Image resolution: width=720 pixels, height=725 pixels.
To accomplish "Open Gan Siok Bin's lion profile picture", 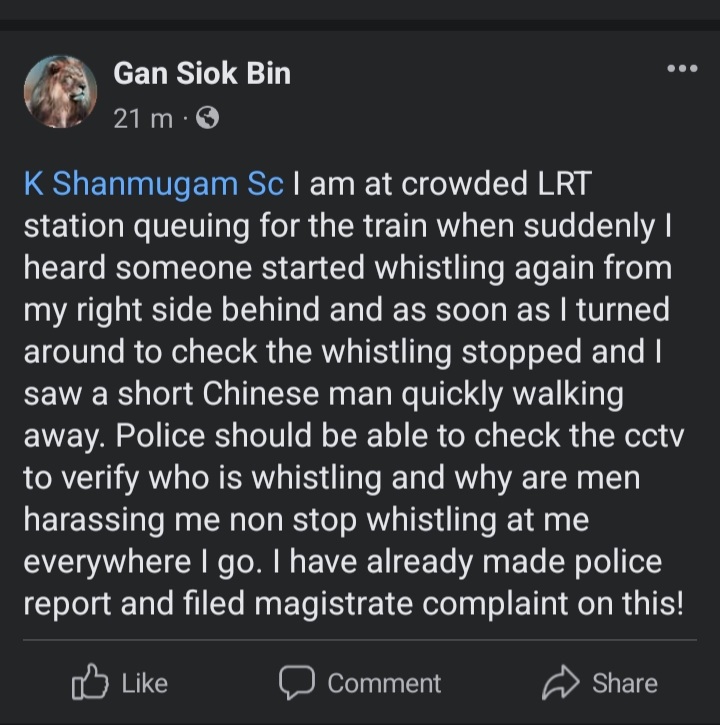I will pos(61,92).
